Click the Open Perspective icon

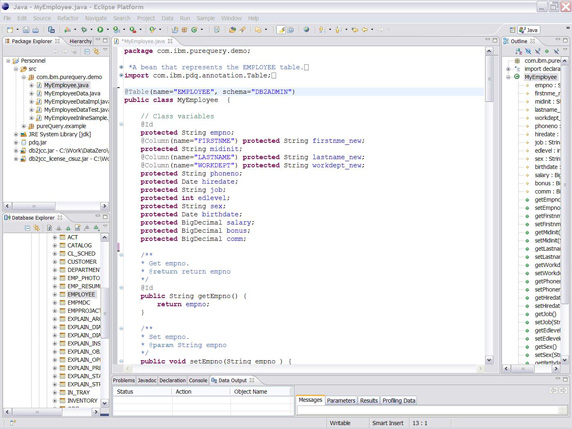[x=512, y=30]
